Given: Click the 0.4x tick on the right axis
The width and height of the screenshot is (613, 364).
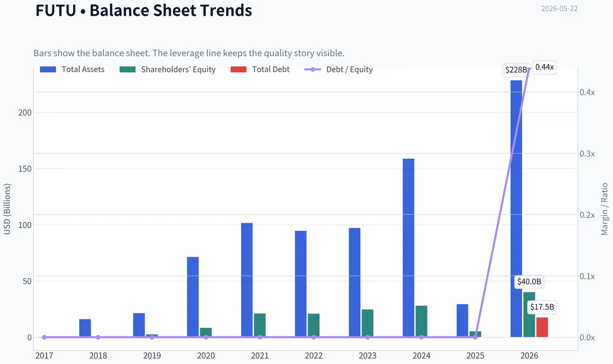Looking at the screenshot, I should 588,92.
